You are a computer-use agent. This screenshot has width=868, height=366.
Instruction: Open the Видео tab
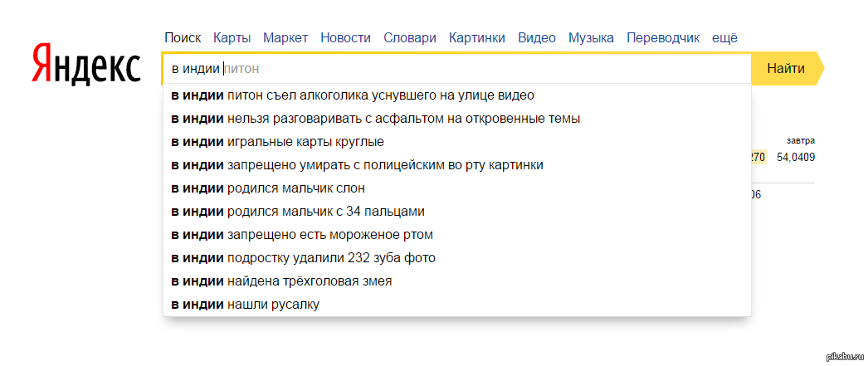pos(536,37)
